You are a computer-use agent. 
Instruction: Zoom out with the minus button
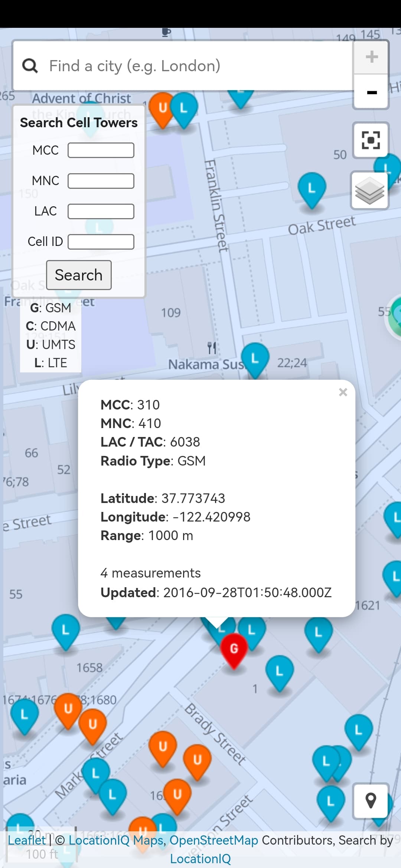pyautogui.click(x=371, y=92)
